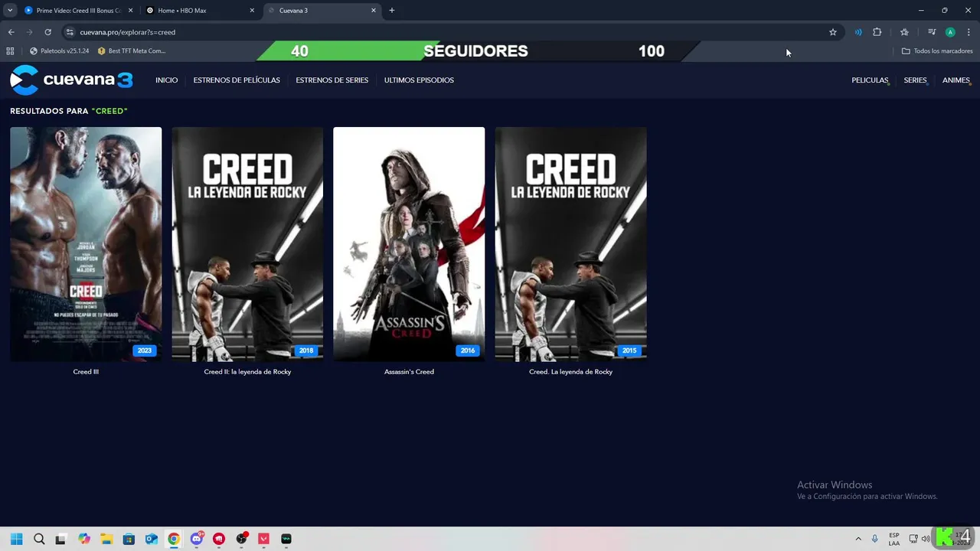Open the network tray icon
Viewport: 980px width, 551px height.
[x=913, y=539]
